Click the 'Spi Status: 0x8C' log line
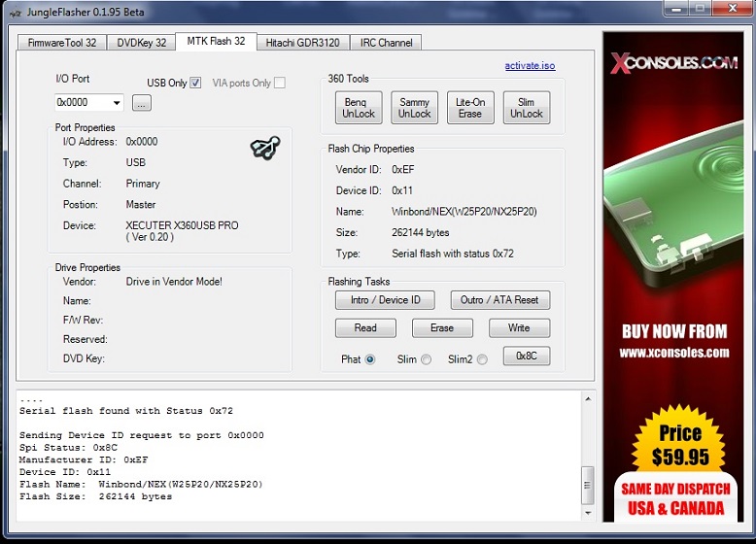The height and width of the screenshot is (544, 756). (68, 448)
